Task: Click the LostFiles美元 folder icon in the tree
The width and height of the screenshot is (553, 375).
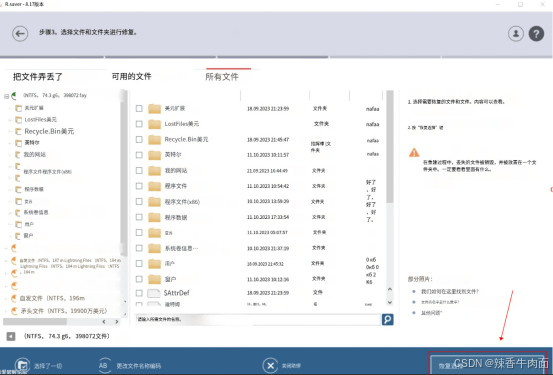Action: (x=18, y=120)
